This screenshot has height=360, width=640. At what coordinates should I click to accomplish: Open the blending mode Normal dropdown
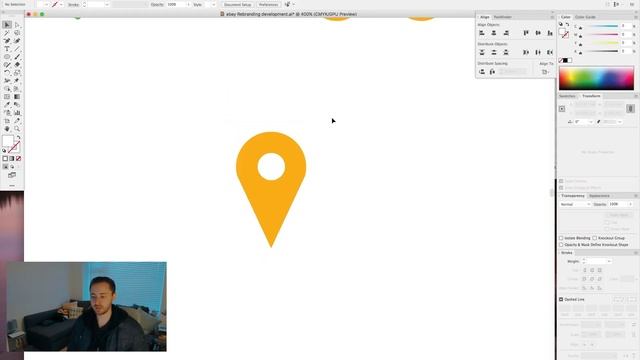[x=575, y=204]
